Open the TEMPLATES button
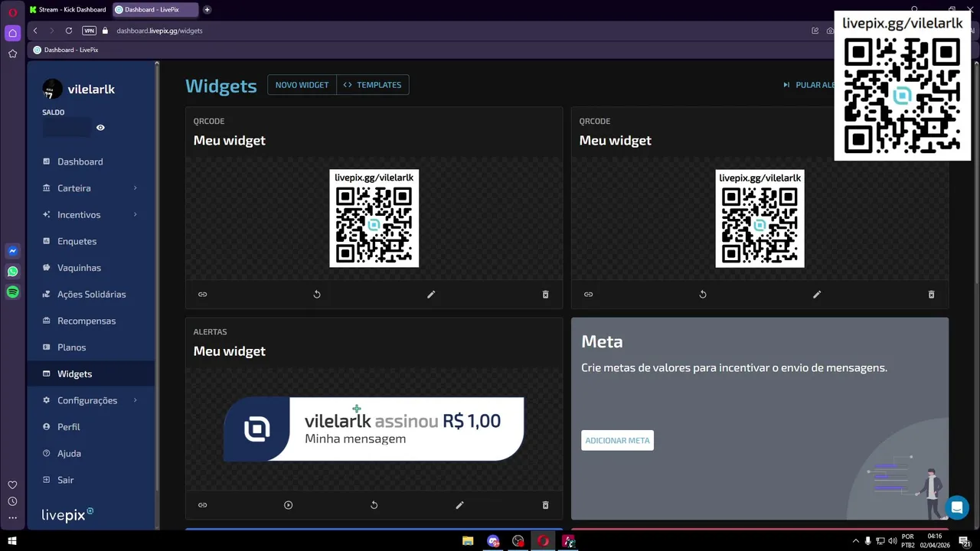This screenshot has height=551, width=980. coord(373,85)
